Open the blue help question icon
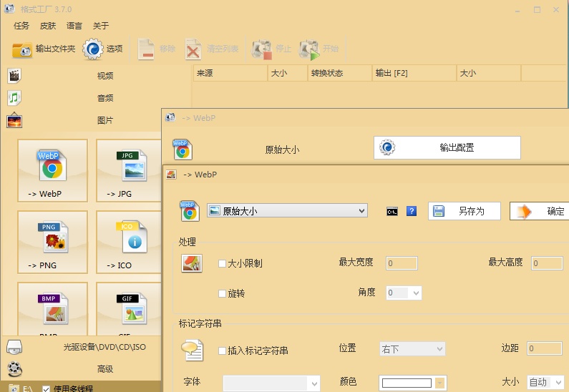This screenshot has height=392, width=569. [411, 211]
